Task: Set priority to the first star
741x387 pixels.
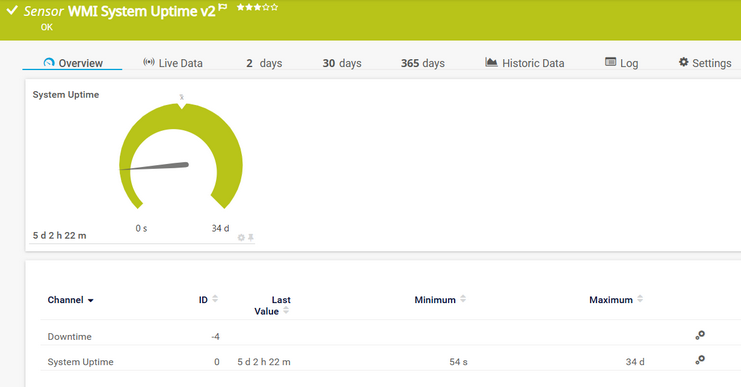Action: click(x=241, y=7)
